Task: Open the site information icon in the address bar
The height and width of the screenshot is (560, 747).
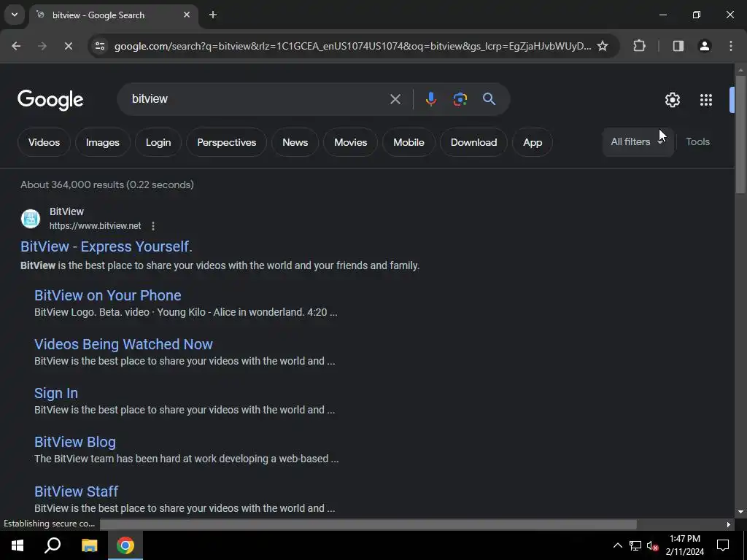Action: coord(100,46)
